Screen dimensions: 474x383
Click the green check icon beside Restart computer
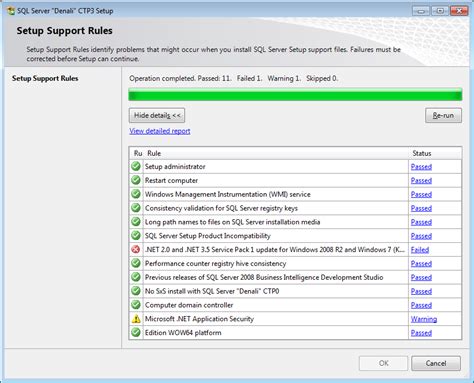pos(136,180)
